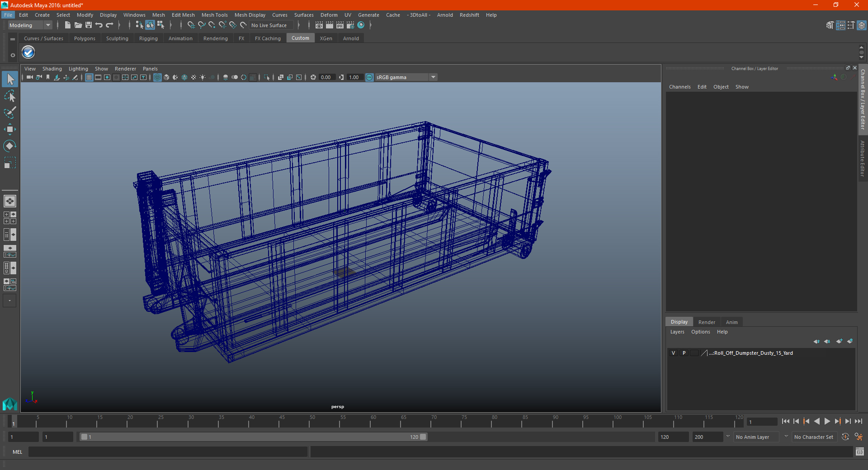Switch to Anim layer tab
Screen dimensions: 868x470
point(731,322)
